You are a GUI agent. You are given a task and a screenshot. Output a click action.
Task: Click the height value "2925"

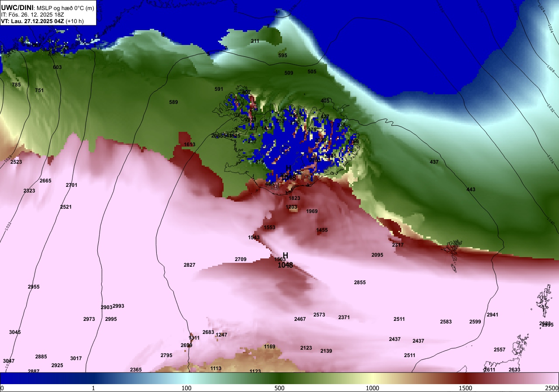point(57,365)
